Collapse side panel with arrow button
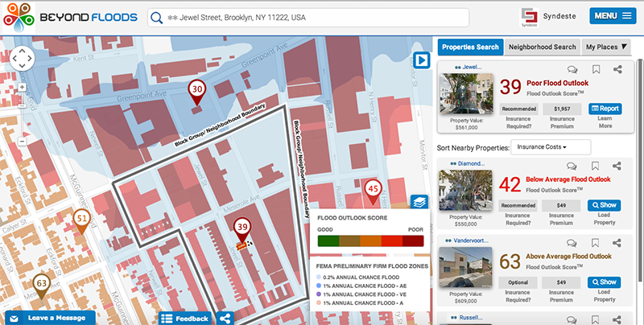Image resolution: width=644 pixels, height=325 pixels. (420, 60)
